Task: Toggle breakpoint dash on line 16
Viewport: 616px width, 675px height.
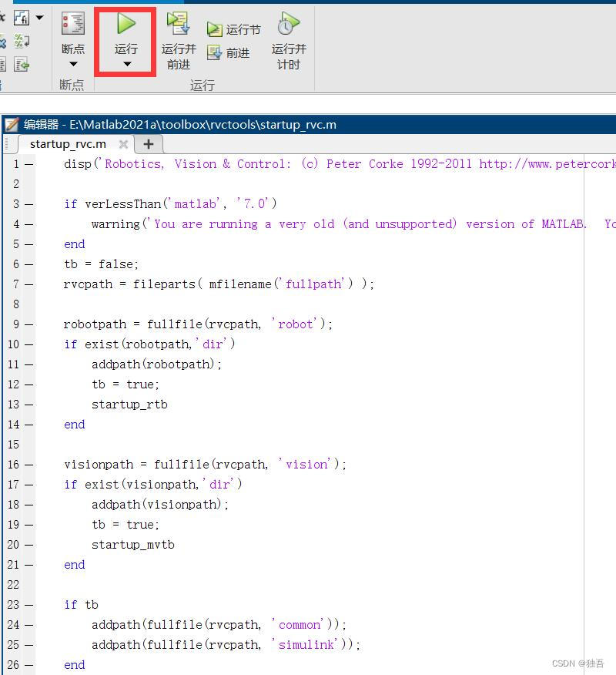Action: click(28, 465)
